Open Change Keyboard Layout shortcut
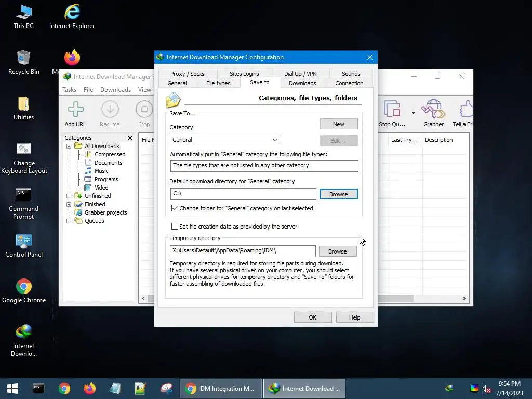The height and width of the screenshot is (399, 532). [x=24, y=158]
